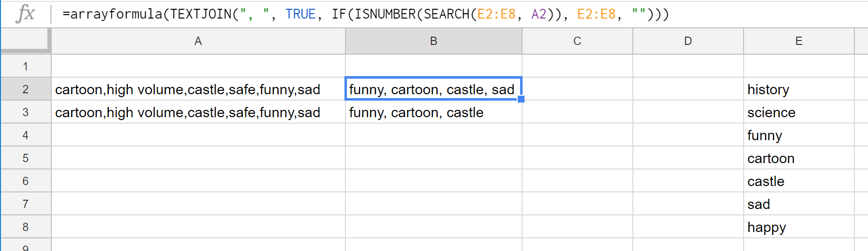Viewport: 868px width, 251px height.
Task: Click the fill handle on cell B2
Action: click(x=521, y=99)
